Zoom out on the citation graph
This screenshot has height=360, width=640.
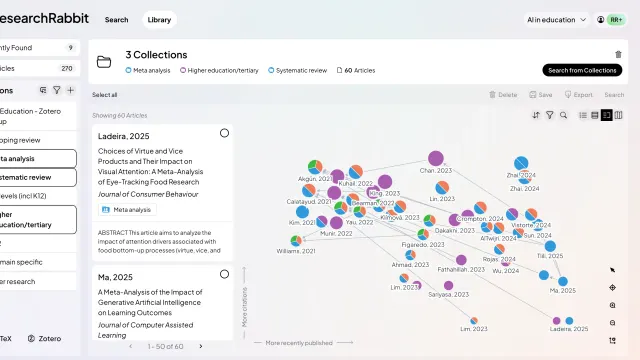pyautogui.click(x=612, y=323)
